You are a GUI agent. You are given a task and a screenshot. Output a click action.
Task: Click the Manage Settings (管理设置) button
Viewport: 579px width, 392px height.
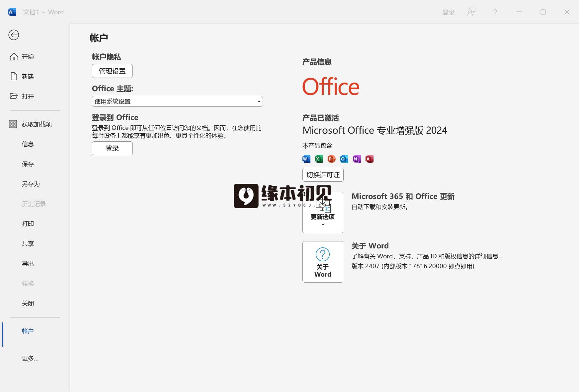tap(112, 71)
